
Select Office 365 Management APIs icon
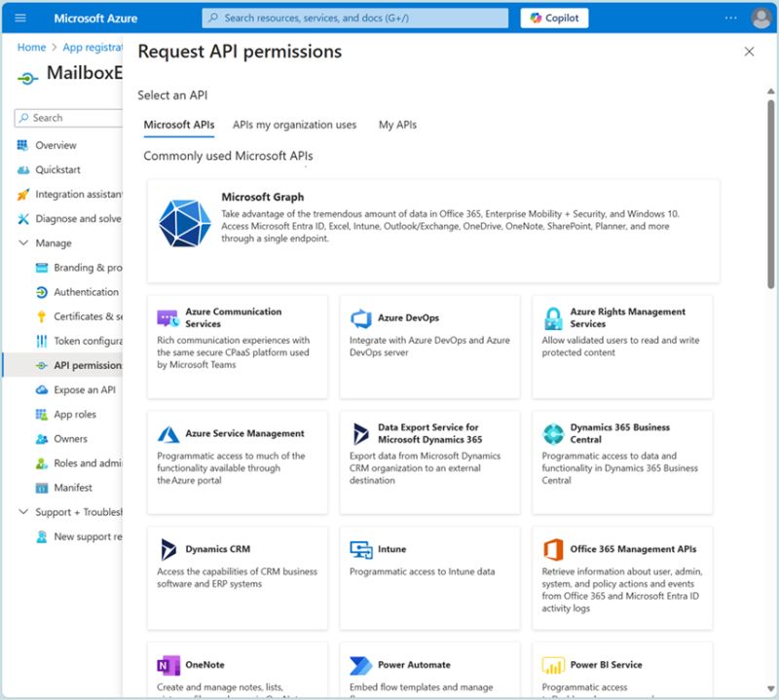click(553, 549)
